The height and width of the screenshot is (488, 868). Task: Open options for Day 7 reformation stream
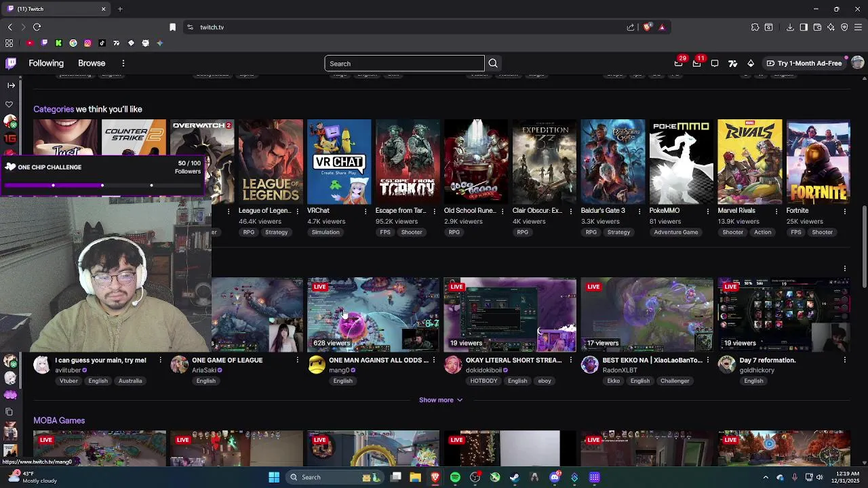coord(845,361)
